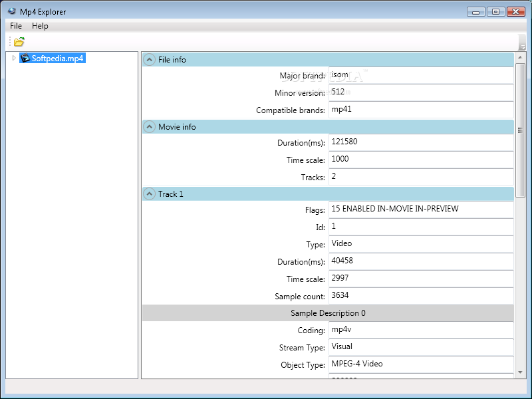The image size is (532, 399).
Task: Click the scroll up arrow of details panel
Action: (x=520, y=57)
